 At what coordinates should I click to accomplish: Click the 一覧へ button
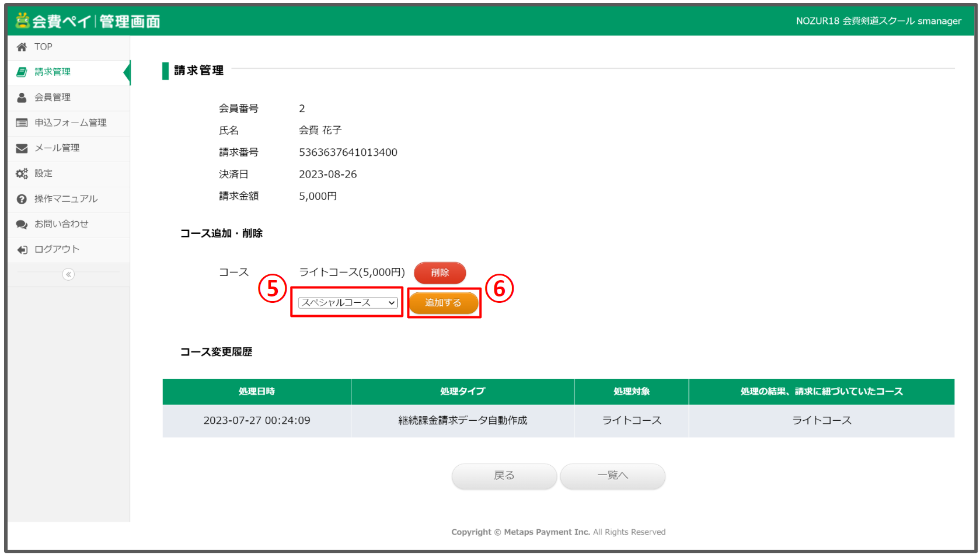612,476
